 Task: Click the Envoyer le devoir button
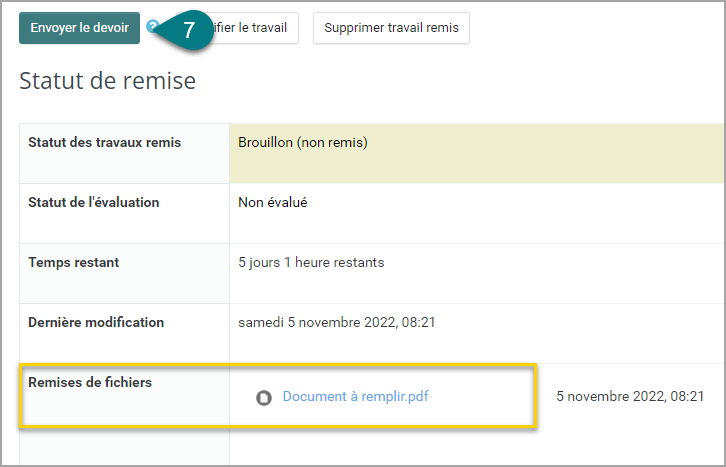tap(79, 28)
